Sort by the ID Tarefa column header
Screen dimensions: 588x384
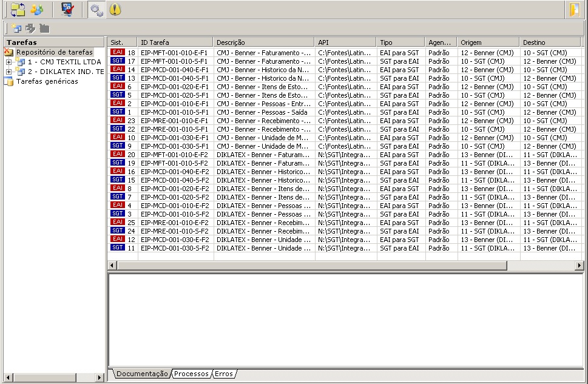click(x=175, y=42)
